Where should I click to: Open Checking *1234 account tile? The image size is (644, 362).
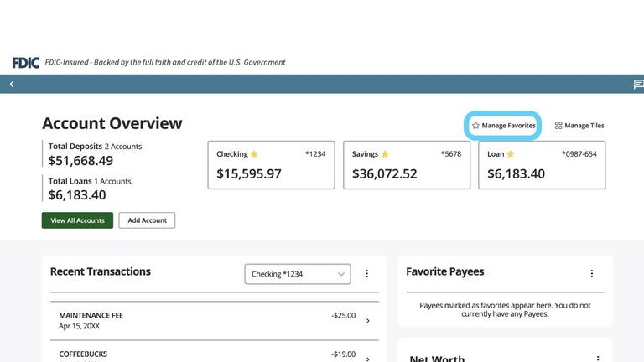coord(271,165)
